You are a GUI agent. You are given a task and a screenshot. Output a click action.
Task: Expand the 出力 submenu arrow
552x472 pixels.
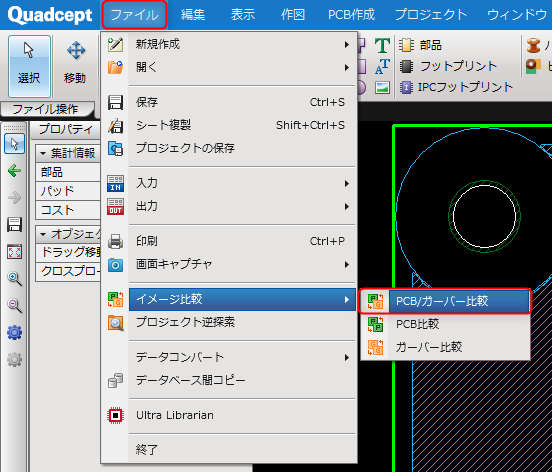point(347,206)
